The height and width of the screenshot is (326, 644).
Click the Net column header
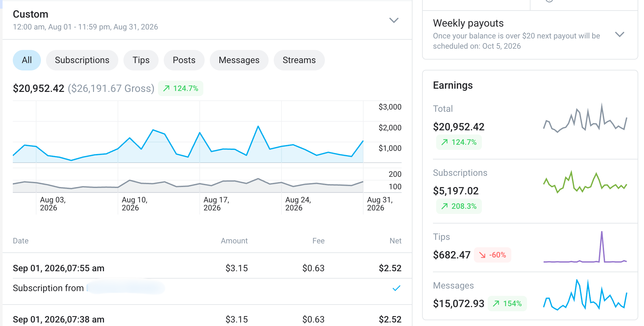click(x=396, y=241)
